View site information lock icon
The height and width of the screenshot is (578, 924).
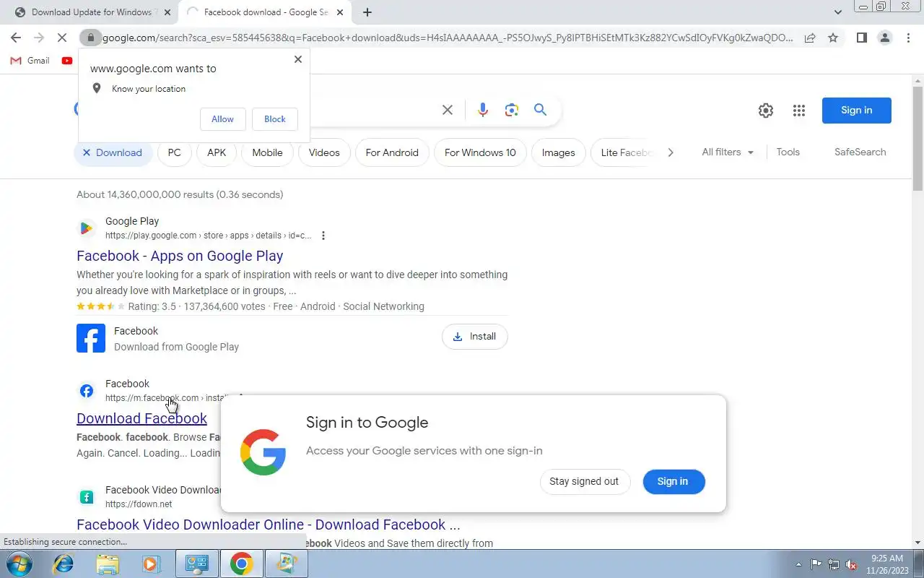(90, 38)
